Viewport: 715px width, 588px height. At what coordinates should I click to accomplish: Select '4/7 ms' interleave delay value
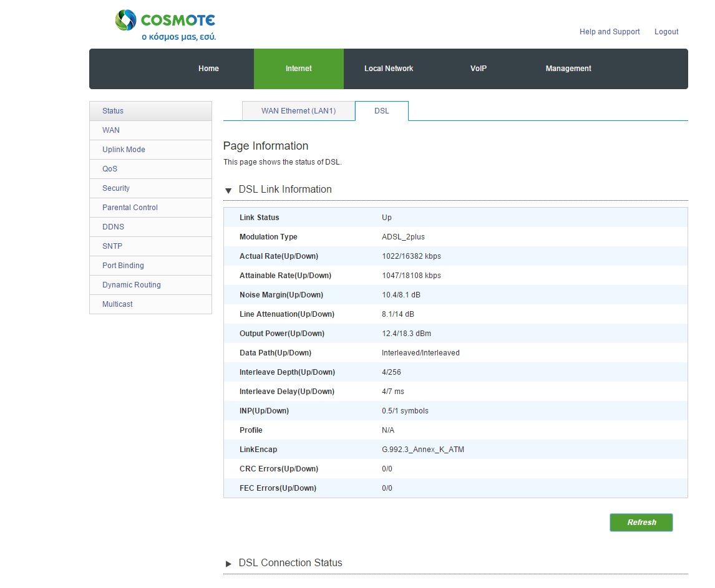(x=392, y=392)
